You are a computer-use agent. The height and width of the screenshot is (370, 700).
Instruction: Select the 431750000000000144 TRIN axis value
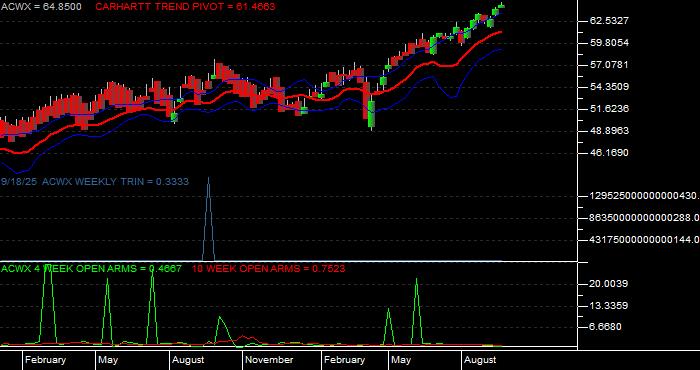645,240
